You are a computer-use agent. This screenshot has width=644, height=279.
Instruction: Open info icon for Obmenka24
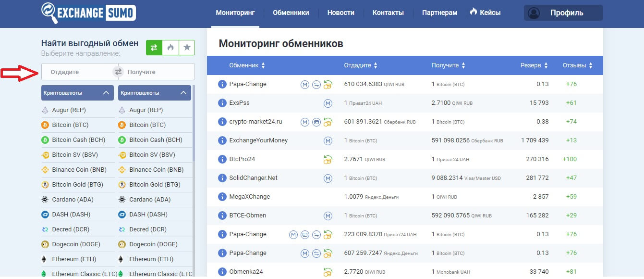pos(222,272)
